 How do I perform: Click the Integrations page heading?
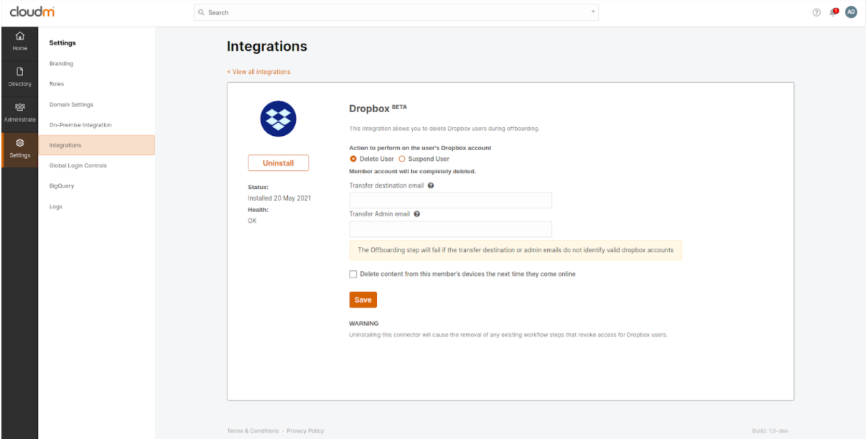coord(267,47)
